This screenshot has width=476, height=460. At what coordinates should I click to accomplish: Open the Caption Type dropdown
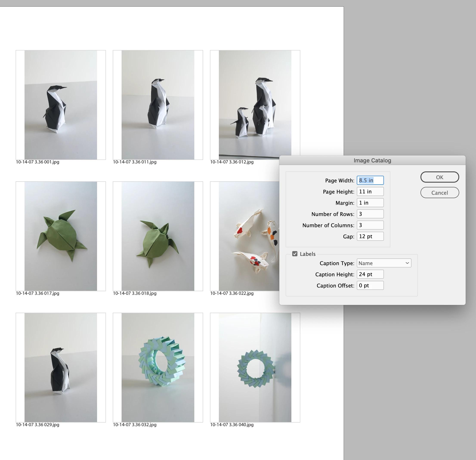(383, 263)
